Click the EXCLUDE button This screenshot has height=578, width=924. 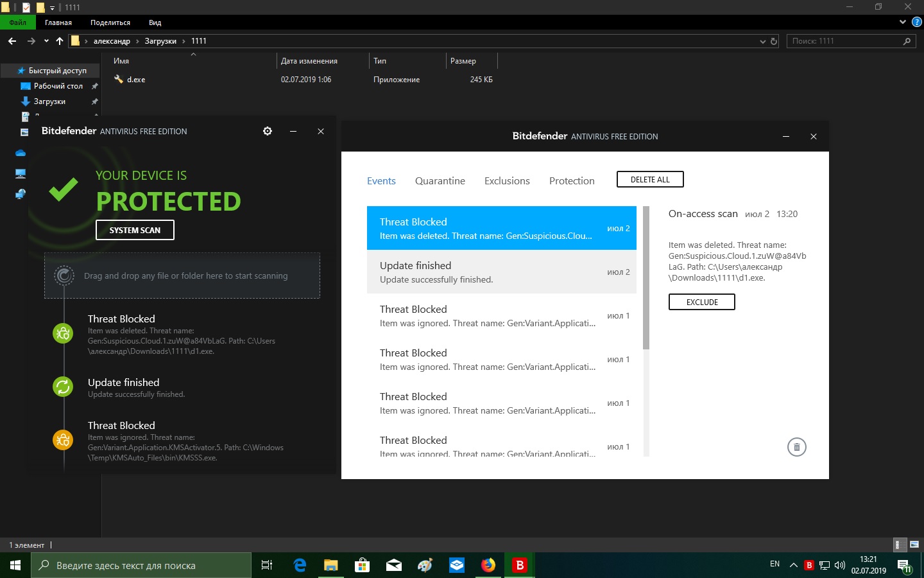[701, 302]
